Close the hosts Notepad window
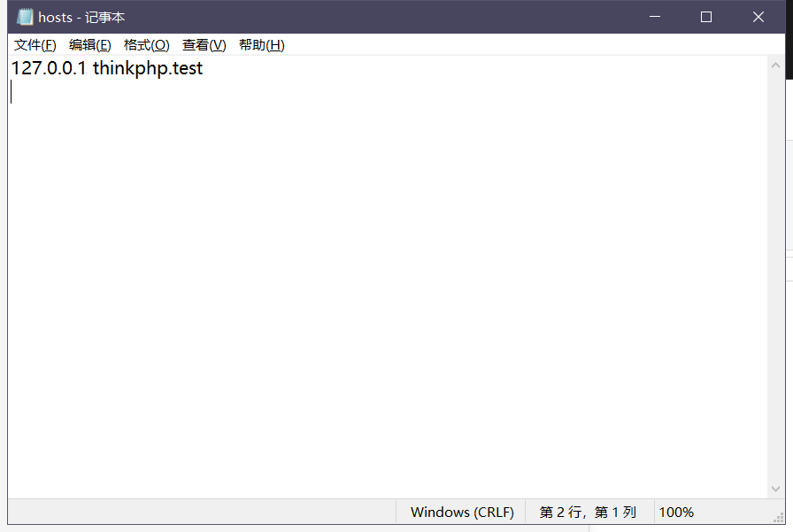793x532 pixels. [x=758, y=17]
